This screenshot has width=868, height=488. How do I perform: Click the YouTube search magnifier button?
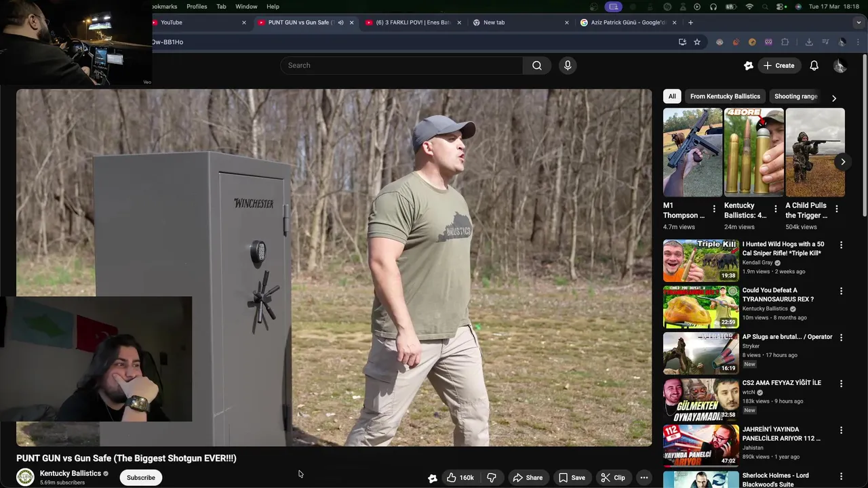[x=537, y=66]
